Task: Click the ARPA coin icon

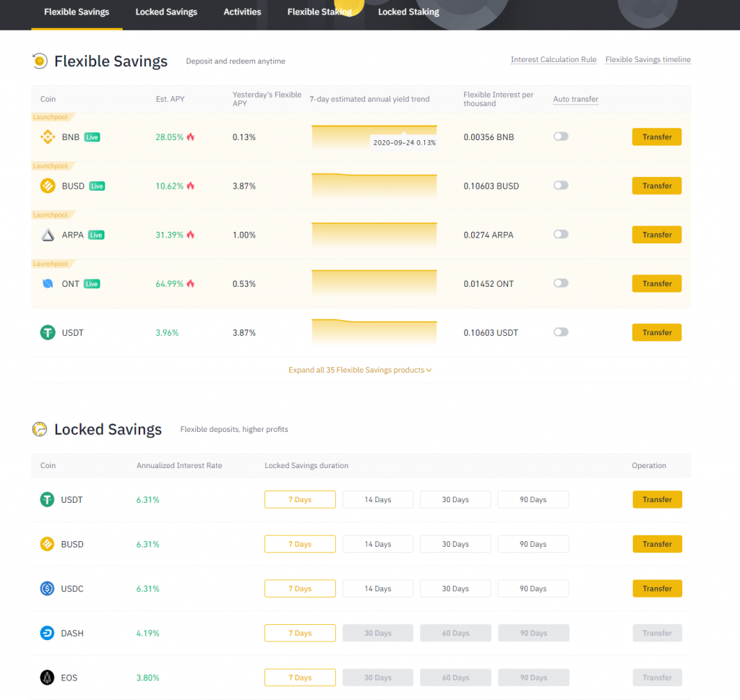Action: tap(47, 235)
